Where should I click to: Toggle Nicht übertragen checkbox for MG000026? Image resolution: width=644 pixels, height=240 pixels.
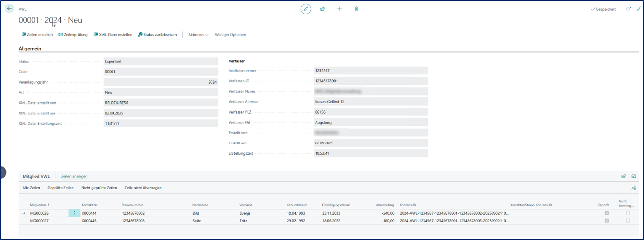pyautogui.click(x=628, y=213)
